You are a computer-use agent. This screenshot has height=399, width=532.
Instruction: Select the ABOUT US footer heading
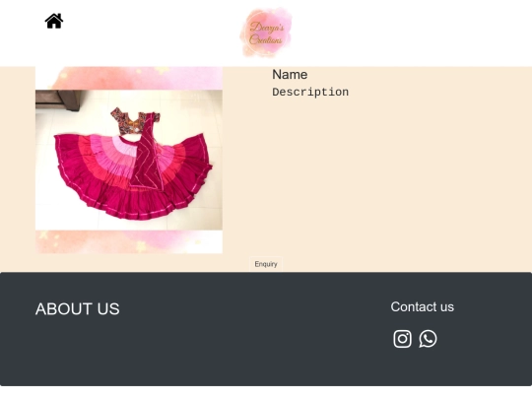[78, 309]
